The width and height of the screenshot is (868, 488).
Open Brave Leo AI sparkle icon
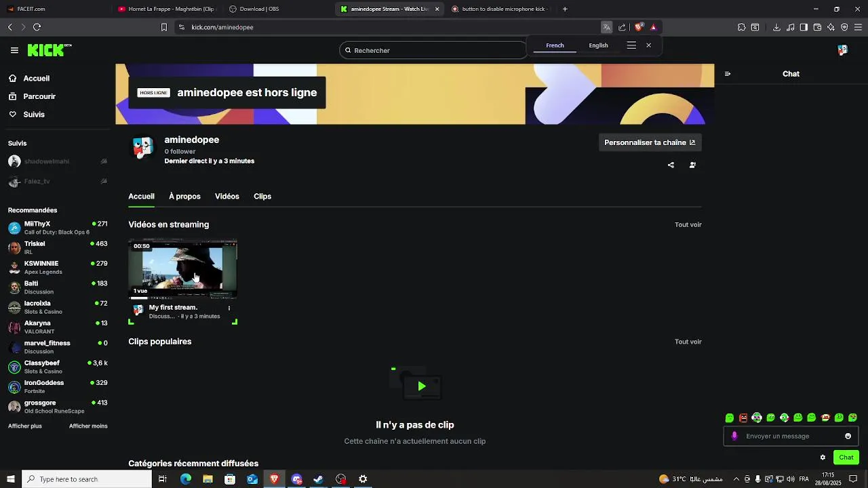coord(831,27)
